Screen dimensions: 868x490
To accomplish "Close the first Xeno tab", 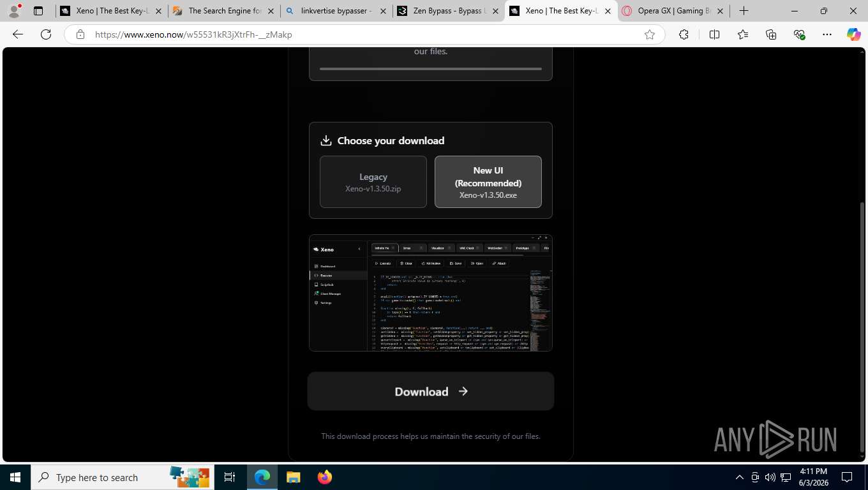I will 159,11.
